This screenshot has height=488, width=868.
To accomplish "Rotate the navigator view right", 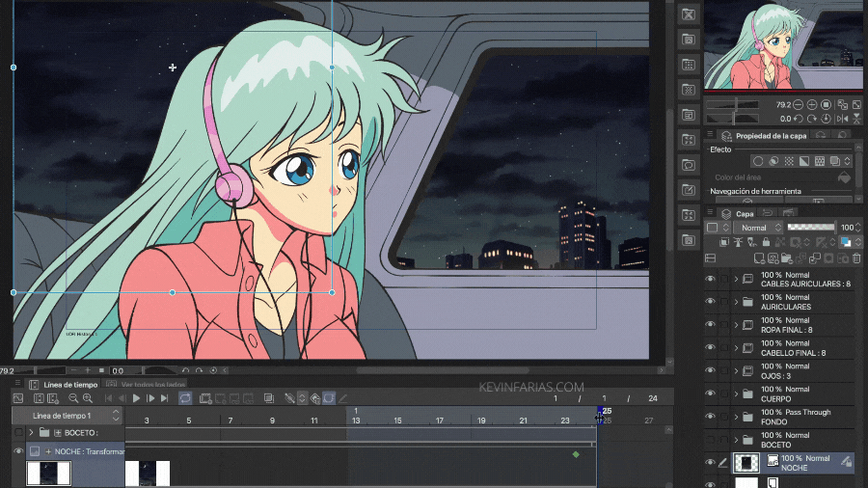I will (811, 119).
